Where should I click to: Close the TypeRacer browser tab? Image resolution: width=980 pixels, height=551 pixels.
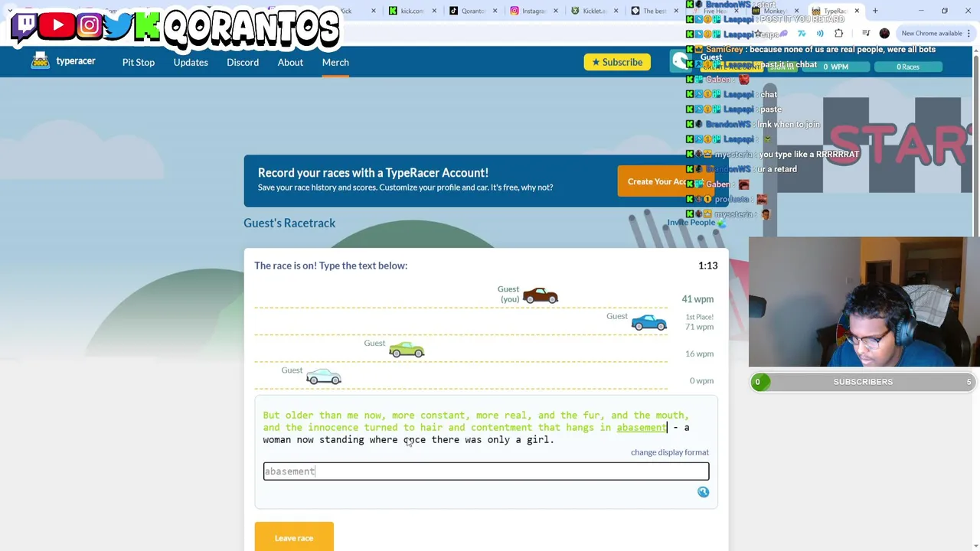tap(857, 11)
